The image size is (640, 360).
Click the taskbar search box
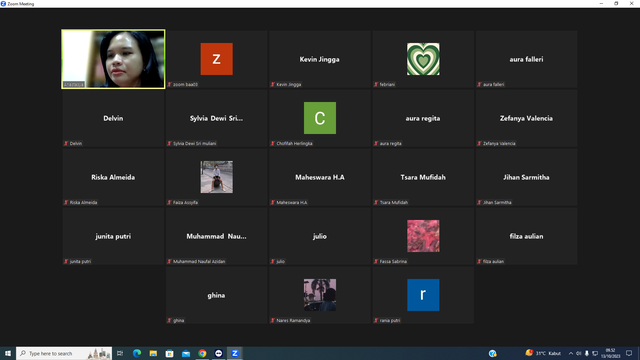(64, 353)
